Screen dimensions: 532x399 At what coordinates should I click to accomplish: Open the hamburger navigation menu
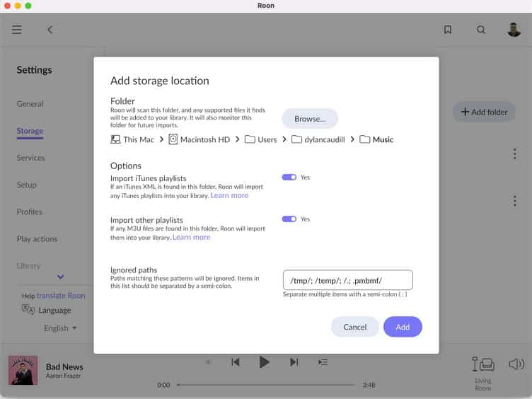tap(17, 30)
